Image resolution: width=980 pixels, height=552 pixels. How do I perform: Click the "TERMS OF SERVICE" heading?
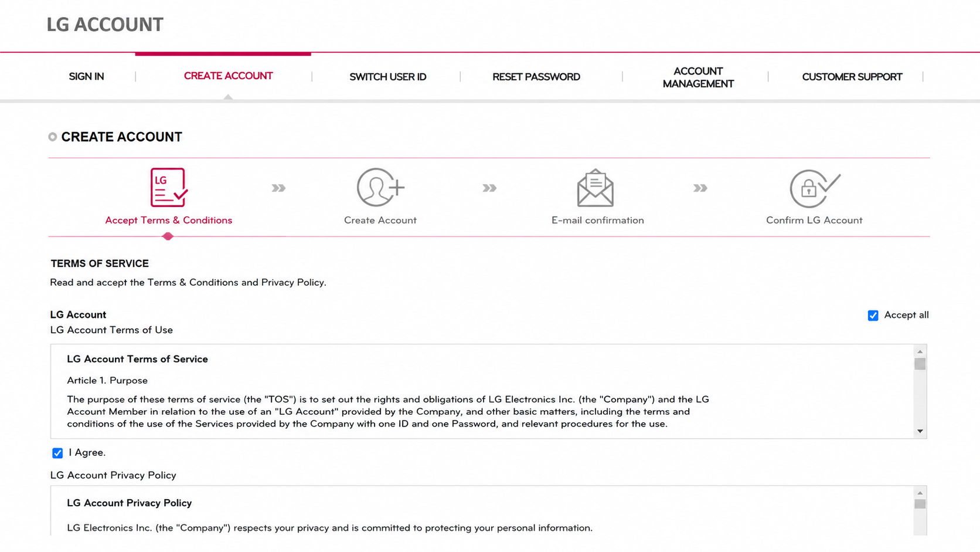click(100, 264)
